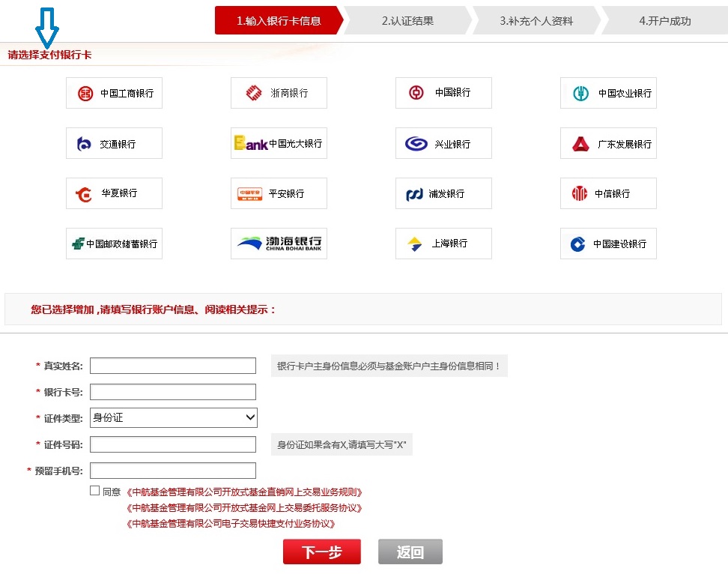Choose the 中国邮政储蓄银行 logo
728x574 pixels.
click(x=114, y=244)
